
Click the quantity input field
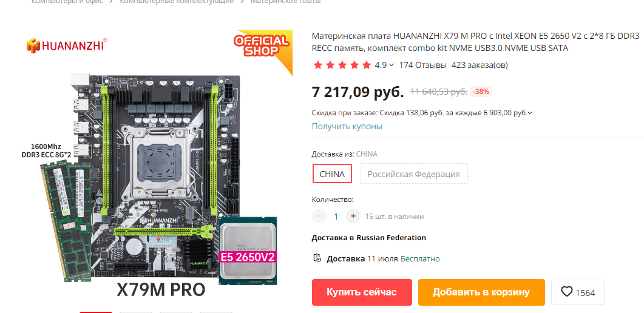tap(336, 216)
